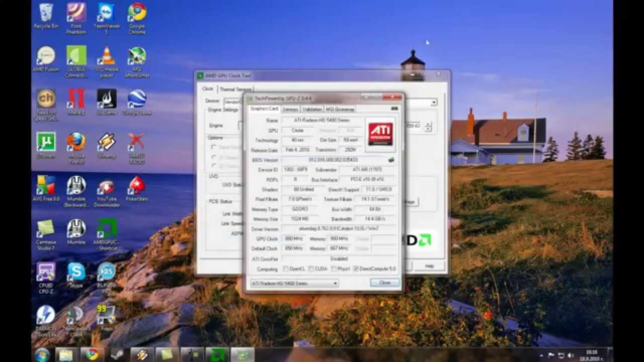Viewport: 644px width, 362px height.
Task: Click the BIOS Version field in GPU-Z
Action: (334, 160)
